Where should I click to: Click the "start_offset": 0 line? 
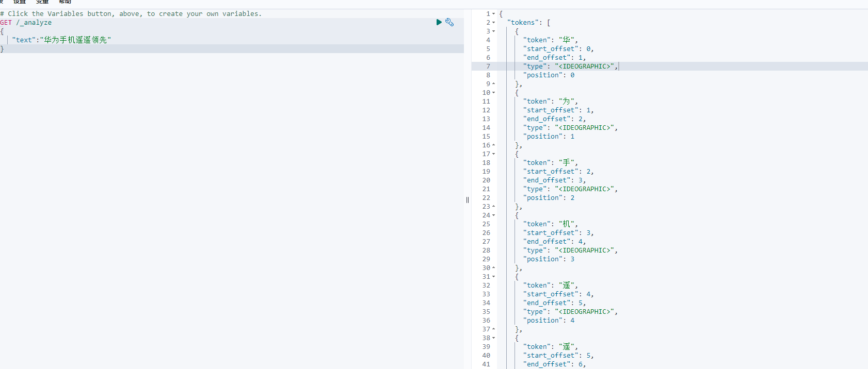coord(558,49)
